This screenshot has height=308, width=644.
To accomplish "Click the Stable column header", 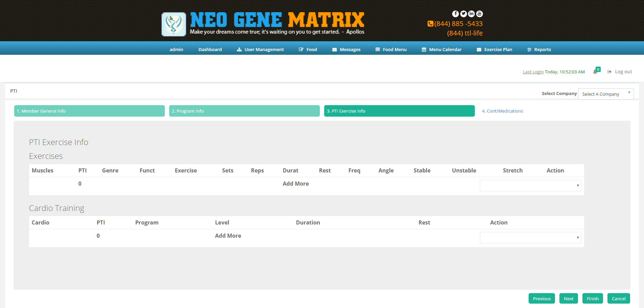I will pyautogui.click(x=422, y=170).
